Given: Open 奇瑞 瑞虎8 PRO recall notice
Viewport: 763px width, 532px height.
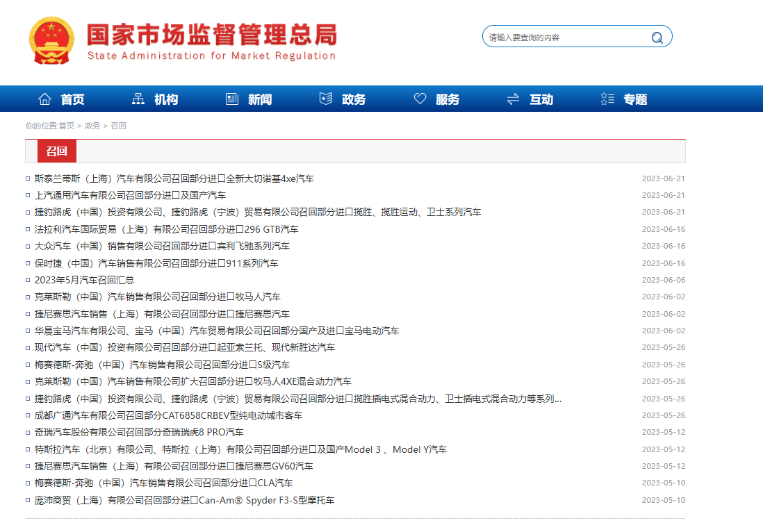Looking at the screenshot, I should coord(139,432).
